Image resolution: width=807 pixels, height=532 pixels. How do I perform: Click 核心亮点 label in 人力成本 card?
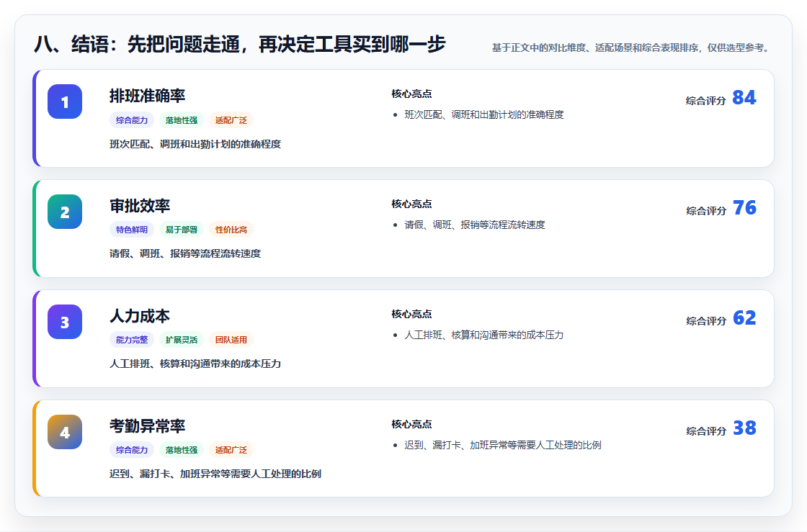tap(411, 314)
